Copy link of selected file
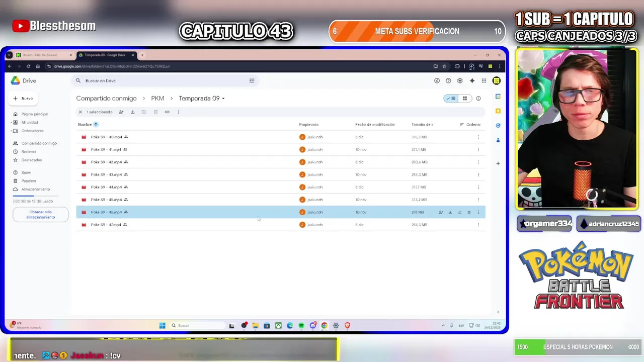This screenshot has width=644, height=362. coord(167,112)
